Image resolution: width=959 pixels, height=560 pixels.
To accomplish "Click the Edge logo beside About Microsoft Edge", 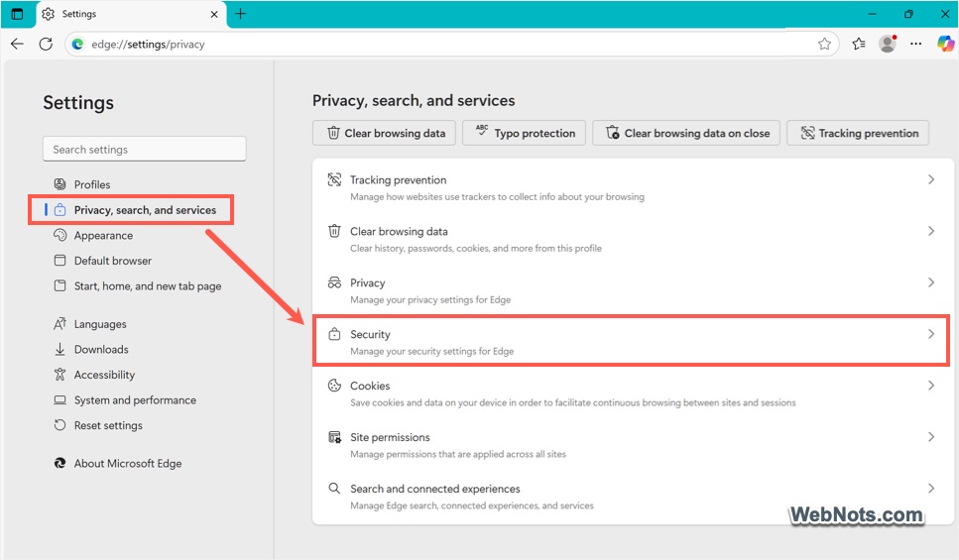I will 60,464.
